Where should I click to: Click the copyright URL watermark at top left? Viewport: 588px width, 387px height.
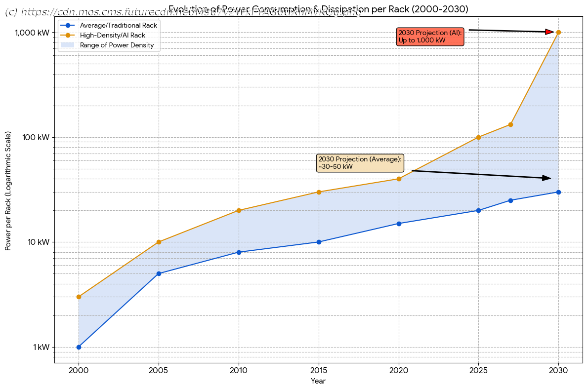click(x=183, y=12)
